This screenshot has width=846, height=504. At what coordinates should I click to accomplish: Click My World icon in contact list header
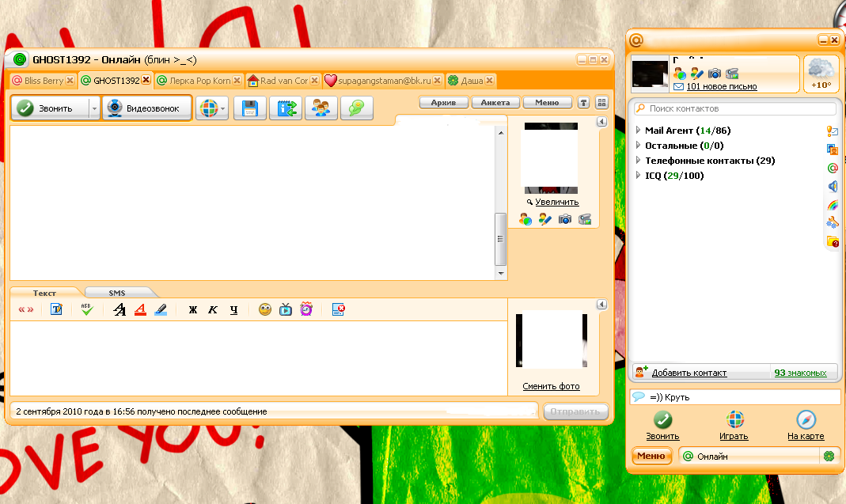pos(679,74)
